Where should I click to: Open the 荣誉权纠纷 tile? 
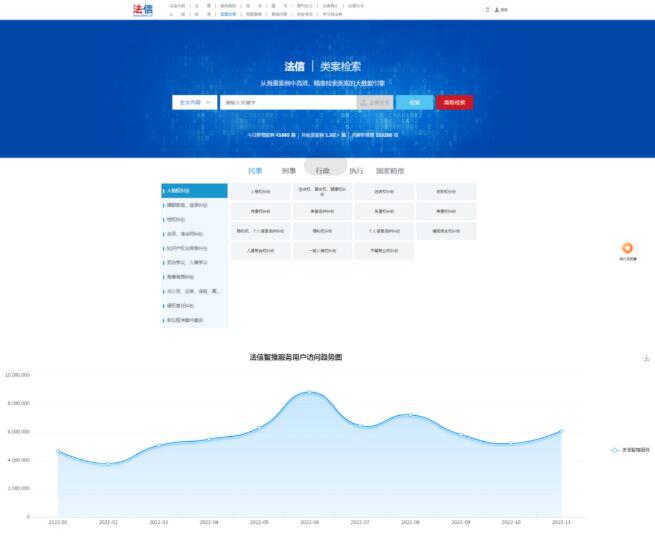click(446, 211)
